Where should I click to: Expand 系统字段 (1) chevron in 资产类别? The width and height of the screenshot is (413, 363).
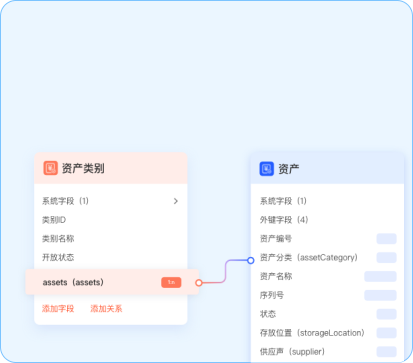[176, 201]
